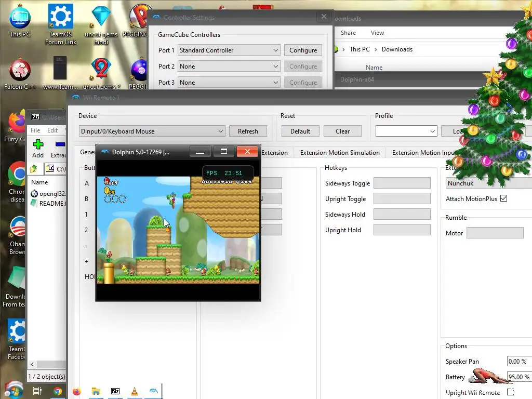Open uncut gems 2 desktop icon
This screenshot has width=532, height=399.
coord(101,74)
